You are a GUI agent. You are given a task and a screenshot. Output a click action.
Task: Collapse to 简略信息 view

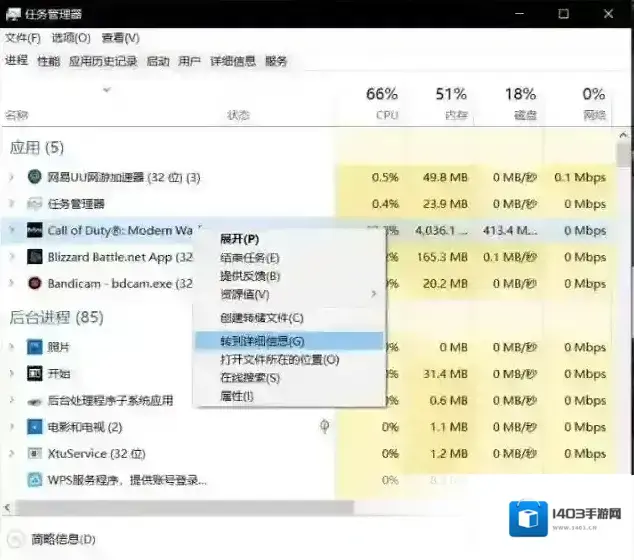click(55, 539)
